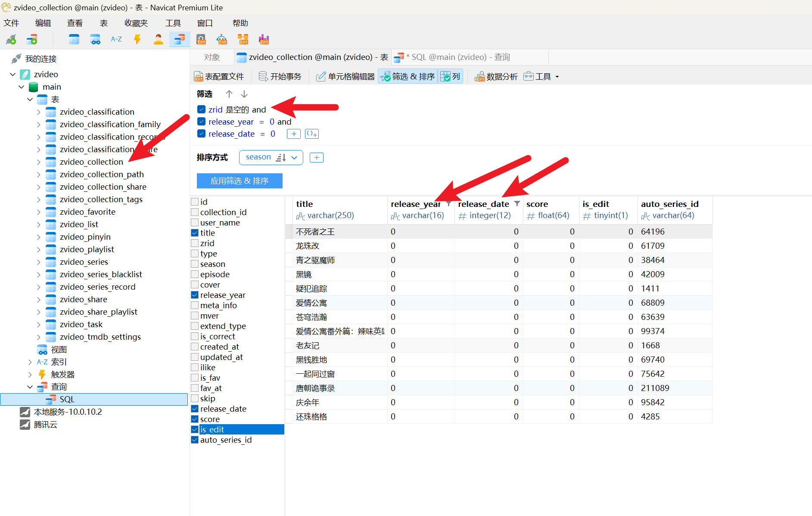Select the highlighted Query icon in the main toolbar

coord(180,40)
